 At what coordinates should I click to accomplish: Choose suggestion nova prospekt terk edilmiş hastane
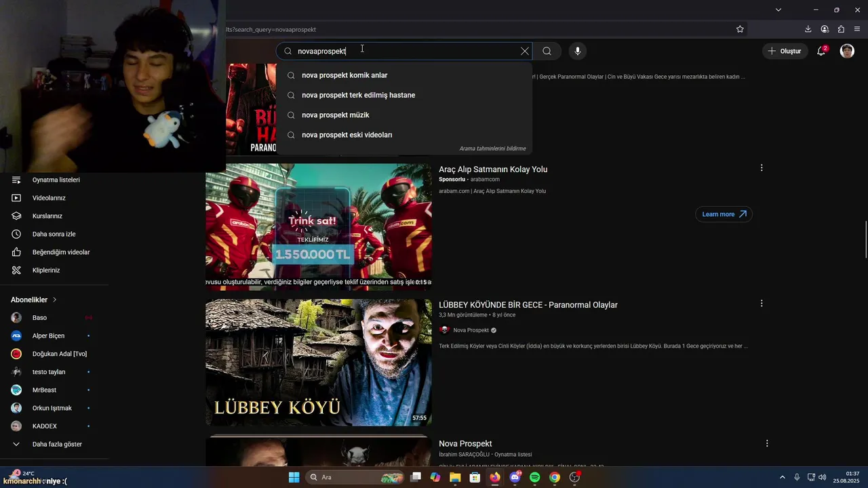[x=404, y=95]
